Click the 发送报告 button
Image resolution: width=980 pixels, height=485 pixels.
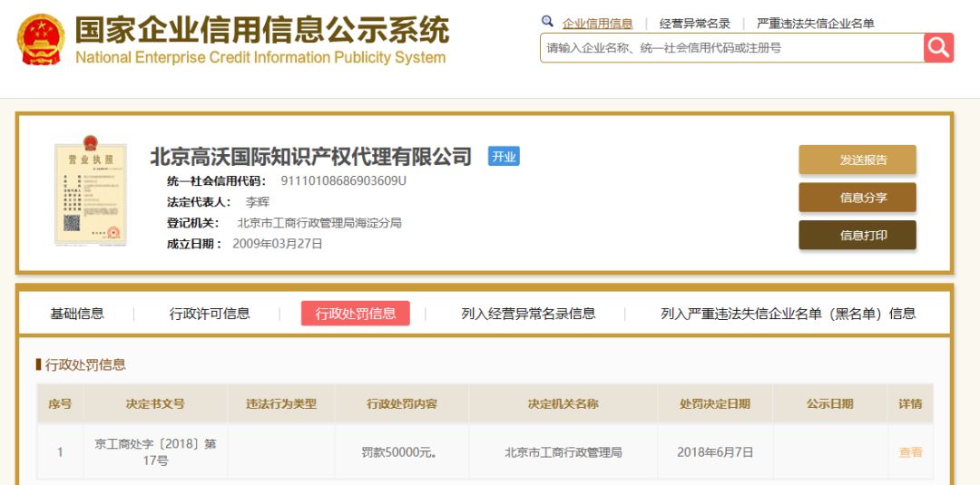coord(857,160)
